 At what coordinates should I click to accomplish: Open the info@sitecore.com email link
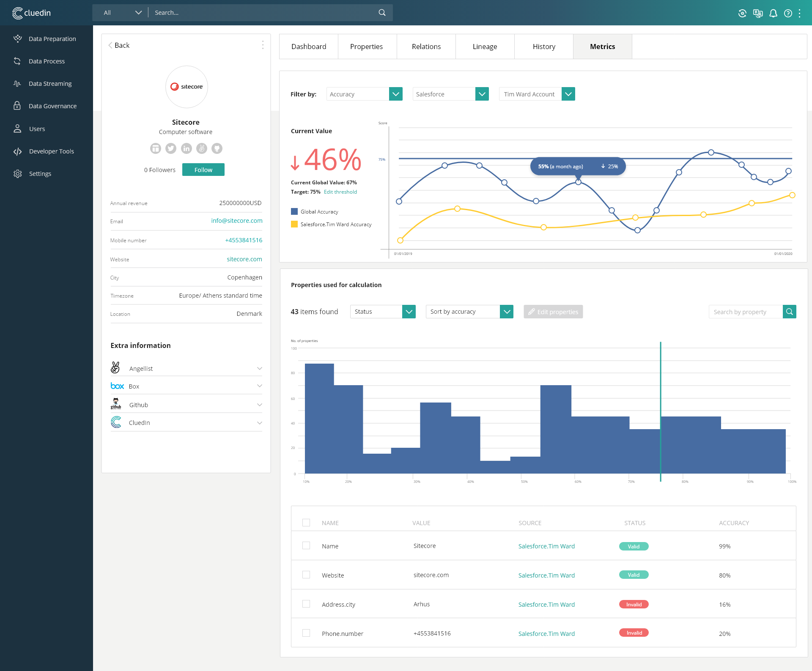click(x=237, y=221)
